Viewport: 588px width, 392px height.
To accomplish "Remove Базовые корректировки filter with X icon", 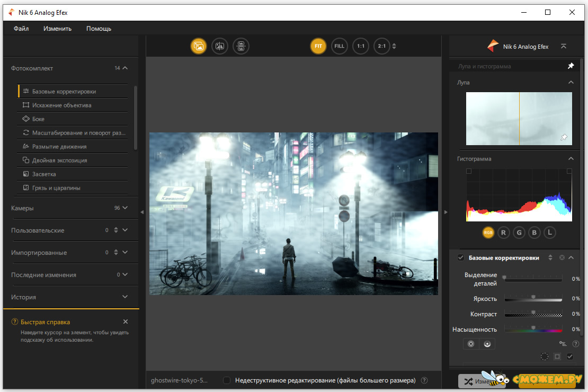I will coord(562,257).
